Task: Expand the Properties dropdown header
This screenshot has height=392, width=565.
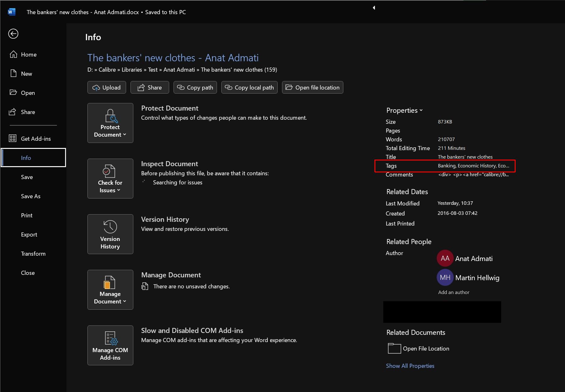Action: coord(404,110)
